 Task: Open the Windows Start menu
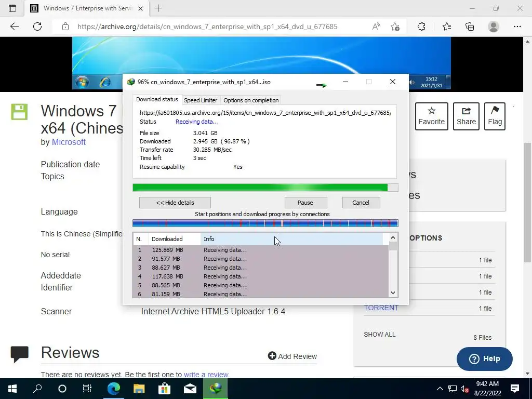(12, 389)
